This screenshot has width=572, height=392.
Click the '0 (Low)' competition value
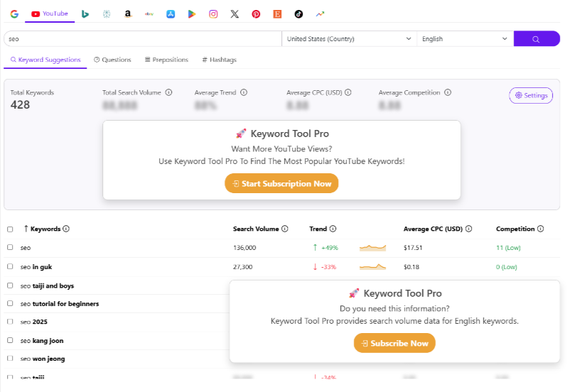tap(507, 267)
